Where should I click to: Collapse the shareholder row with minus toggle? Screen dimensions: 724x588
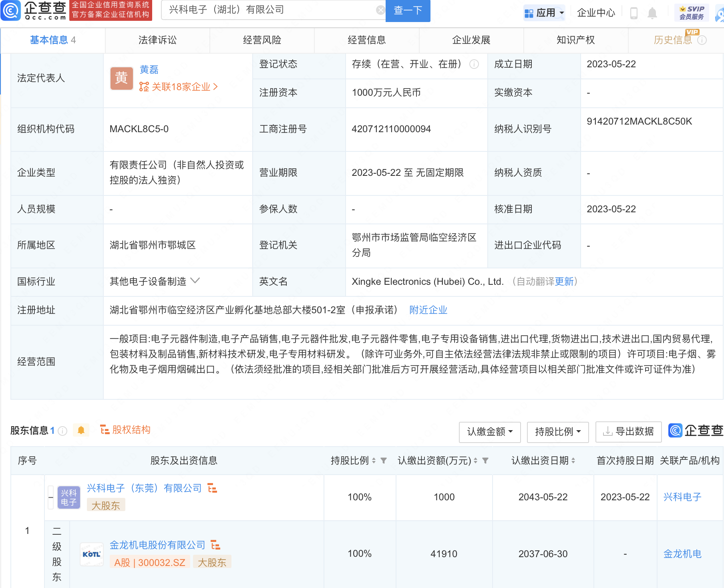click(51, 497)
